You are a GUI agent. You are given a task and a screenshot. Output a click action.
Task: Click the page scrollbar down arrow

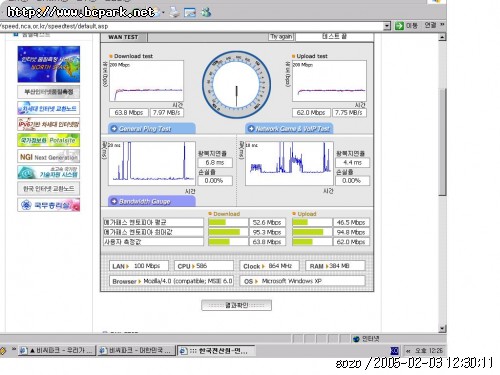coord(442,329)
